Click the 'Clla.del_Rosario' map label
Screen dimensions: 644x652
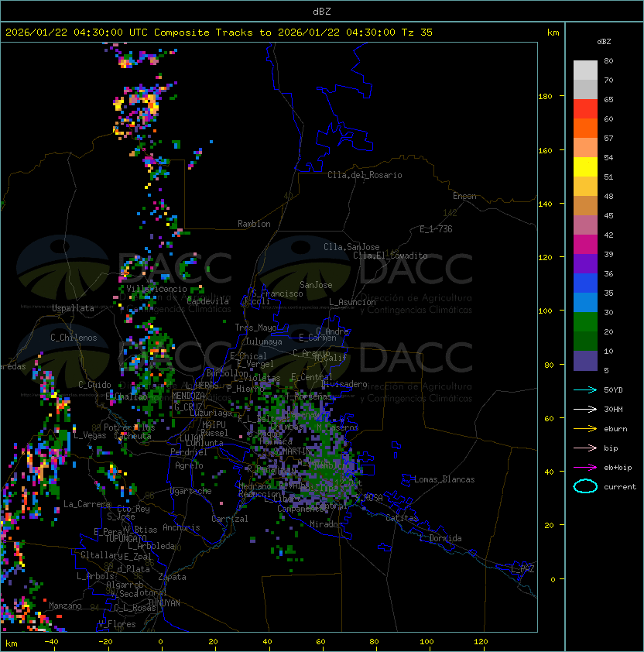tap(365, 175)
